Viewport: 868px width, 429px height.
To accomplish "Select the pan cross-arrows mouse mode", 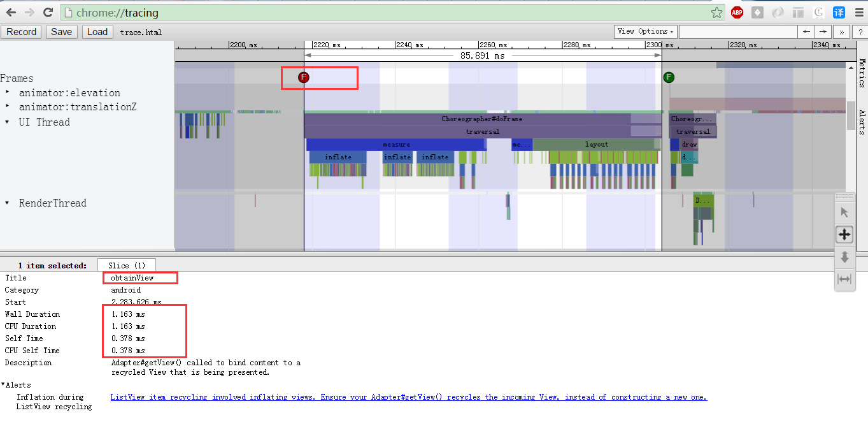I will [x=844, y=235].
